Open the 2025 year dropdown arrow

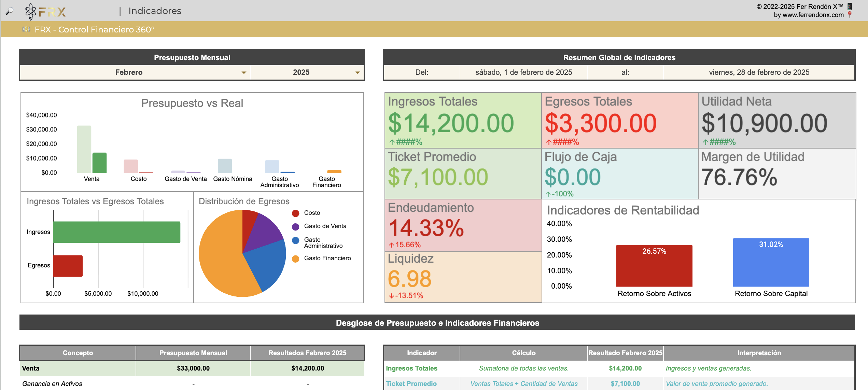[x=358, y=72]
